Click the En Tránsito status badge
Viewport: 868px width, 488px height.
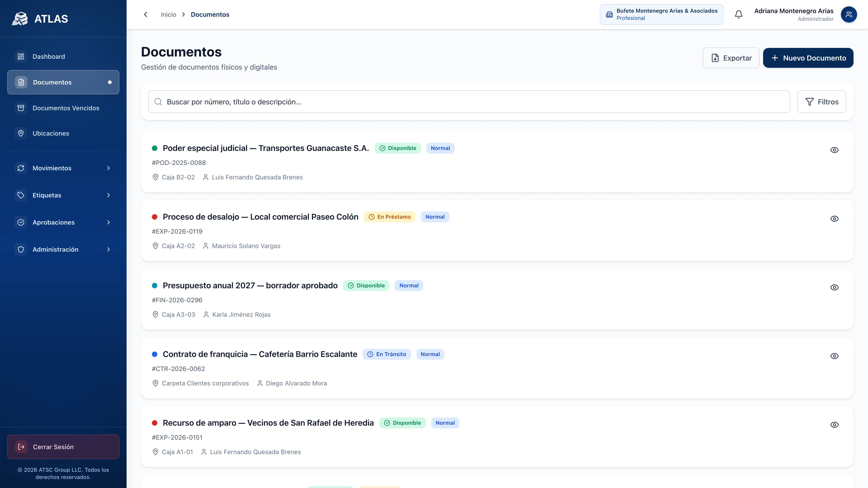(x=387, y=354)
